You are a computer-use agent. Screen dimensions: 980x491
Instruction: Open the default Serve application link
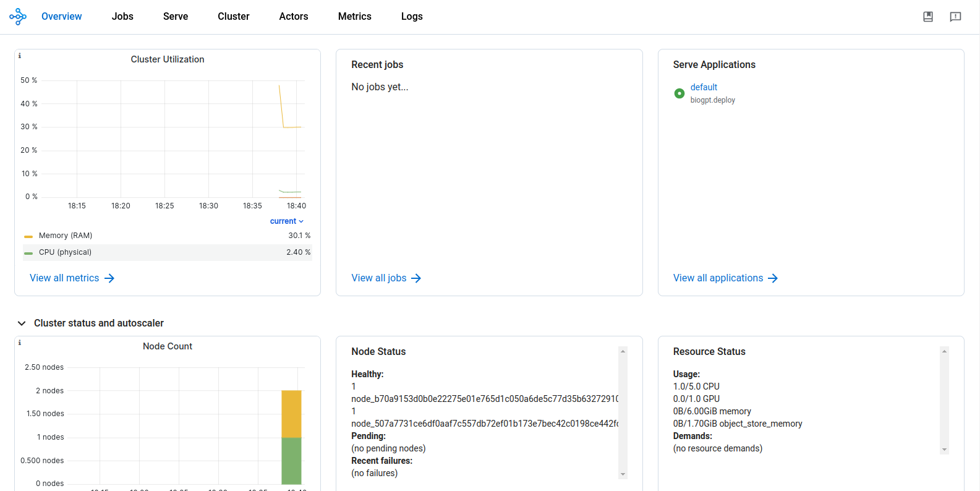pos(704,87)
